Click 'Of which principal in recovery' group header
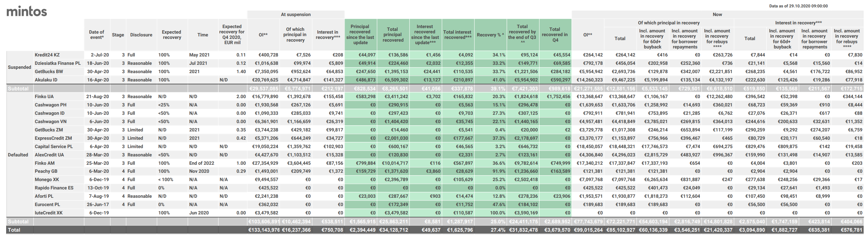Viewport: 868px width, 240px height. [x=669, y=23]
